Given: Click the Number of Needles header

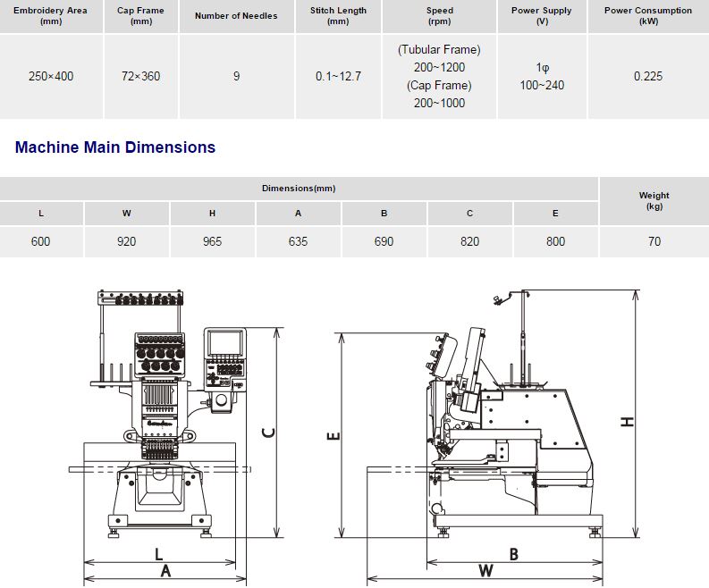Looking at the screenshot, I should (x=236, y=16).
